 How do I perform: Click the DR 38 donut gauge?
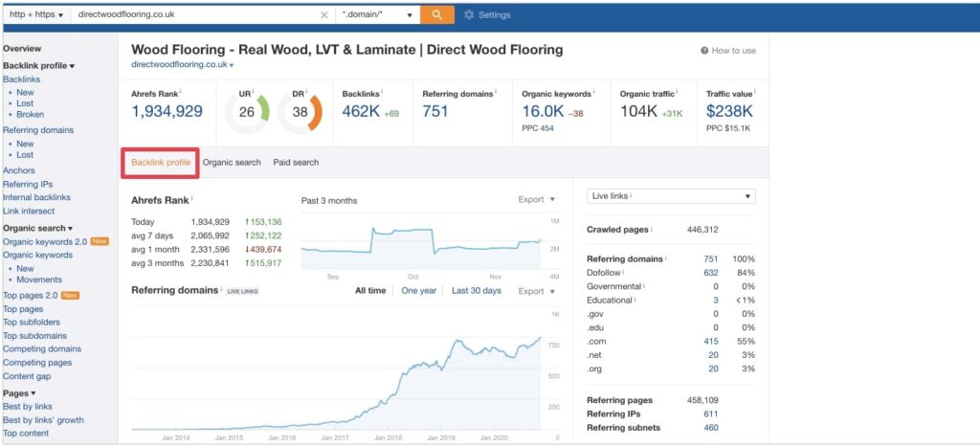pos(300,113)
